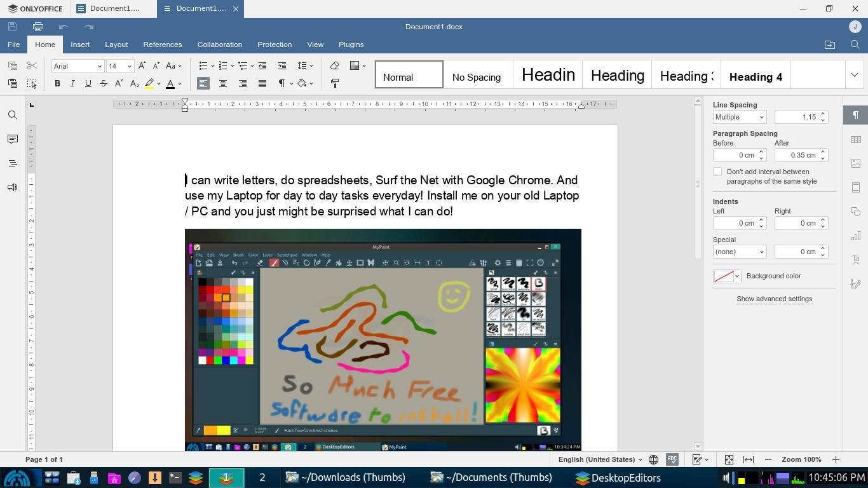Click the red font color button
Screen dimensions: 868x488
(x=170, y=83)
